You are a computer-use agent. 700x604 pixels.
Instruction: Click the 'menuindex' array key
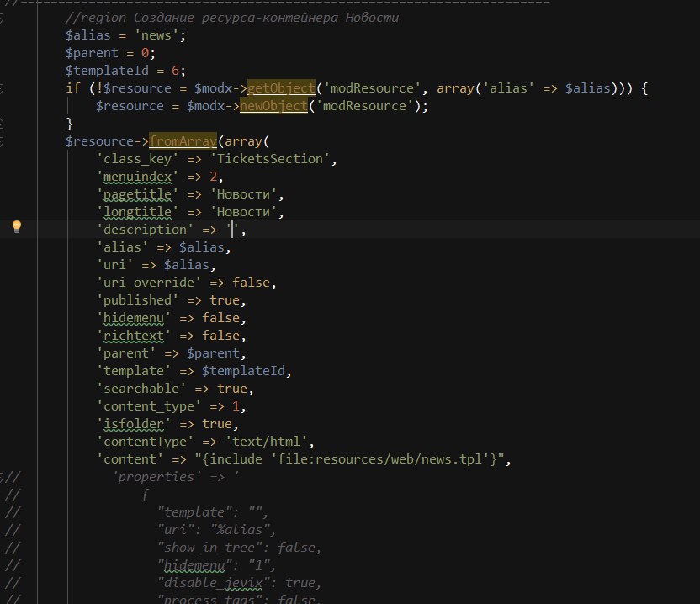pyautogui.click(x=137, y=177)
